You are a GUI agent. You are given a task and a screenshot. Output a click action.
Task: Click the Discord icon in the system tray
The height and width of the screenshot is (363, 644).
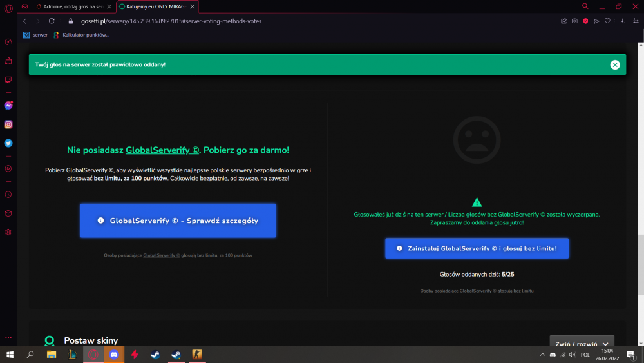click(553, 355)
